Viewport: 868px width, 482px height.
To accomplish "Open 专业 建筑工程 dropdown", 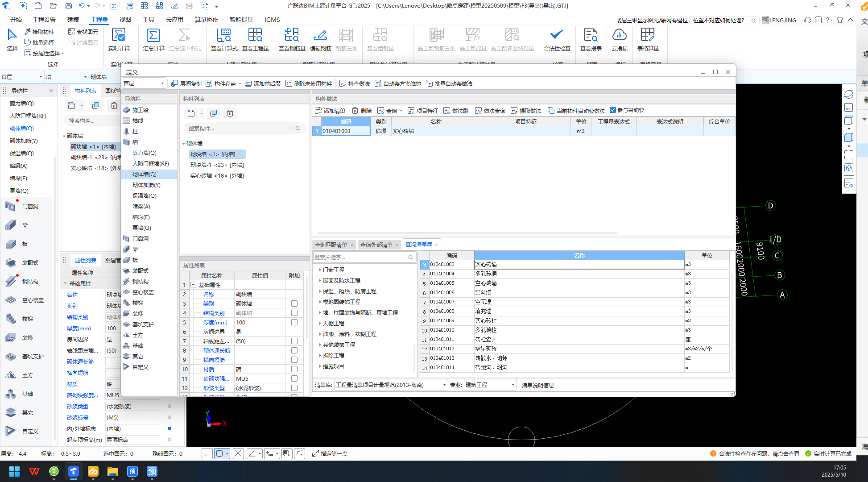I will pos(490,385).
